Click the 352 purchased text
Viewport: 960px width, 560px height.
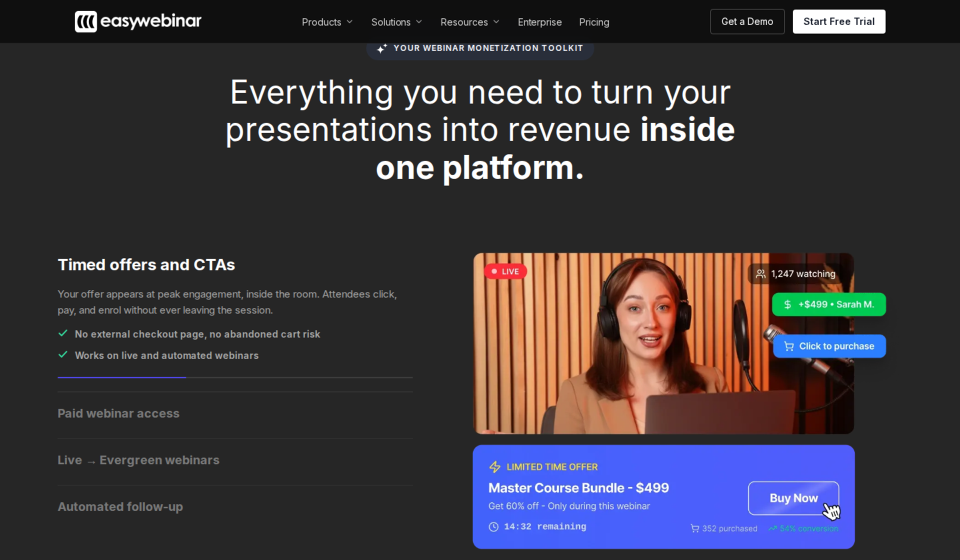pos(729,528)
